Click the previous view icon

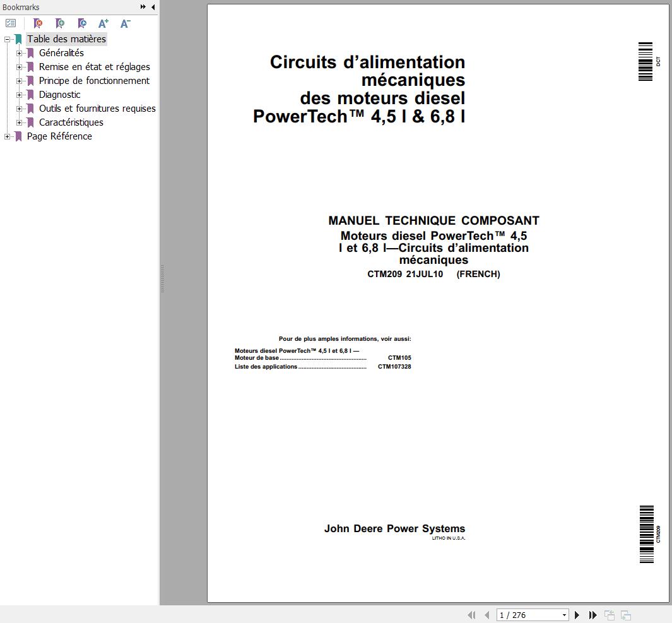610,615
